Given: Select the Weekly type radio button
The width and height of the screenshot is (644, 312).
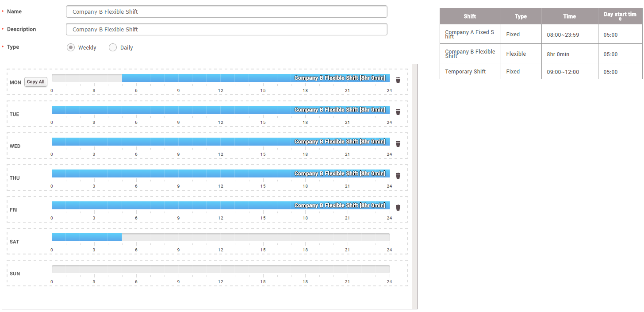Looking at the screenshot, I should coord(71,47).
